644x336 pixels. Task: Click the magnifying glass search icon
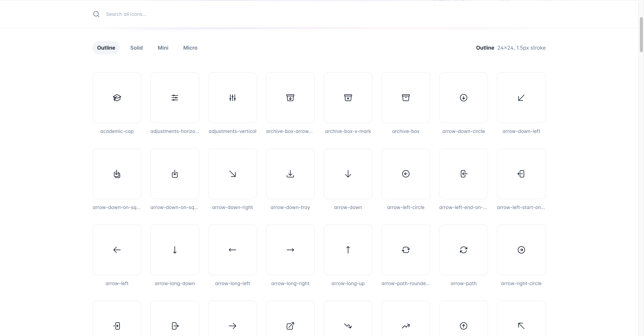tap(96, 14)
